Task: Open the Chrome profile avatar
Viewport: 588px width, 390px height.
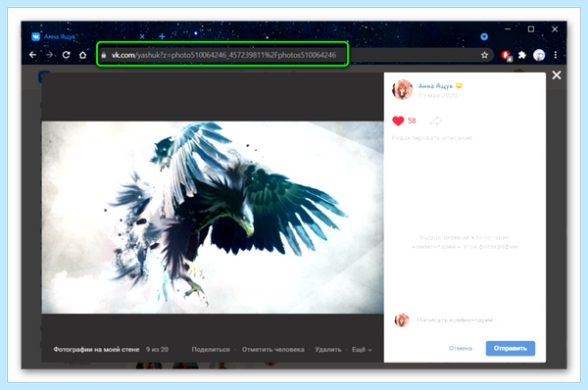Action: (539, 55)
